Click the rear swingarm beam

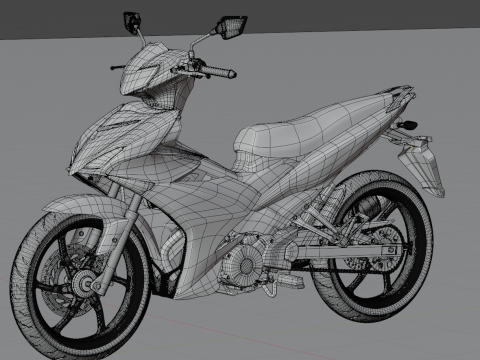click(x=347, y=252)
